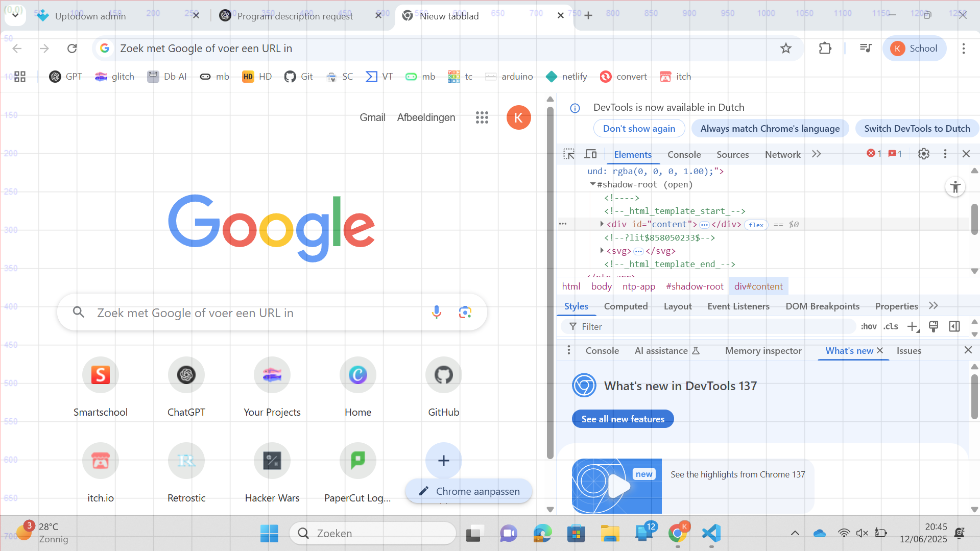Show hidden icons in the system tray
Image resolution: width=980 pixels, height=551 pixels.
[x=795, y=533]
